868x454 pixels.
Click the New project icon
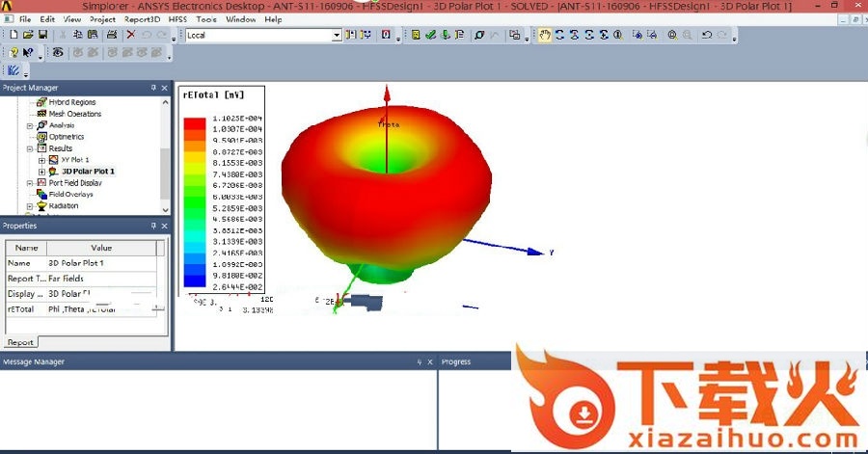click(x=14, y=35)
